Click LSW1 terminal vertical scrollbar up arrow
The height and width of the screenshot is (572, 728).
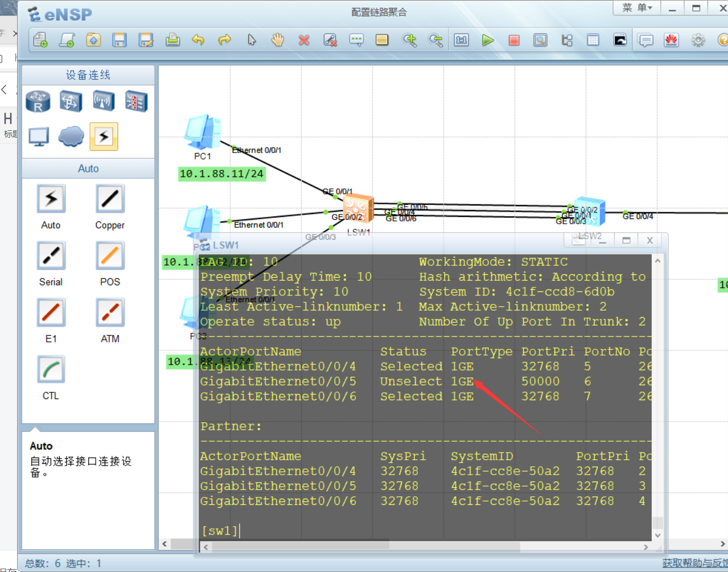click(658, 261)
